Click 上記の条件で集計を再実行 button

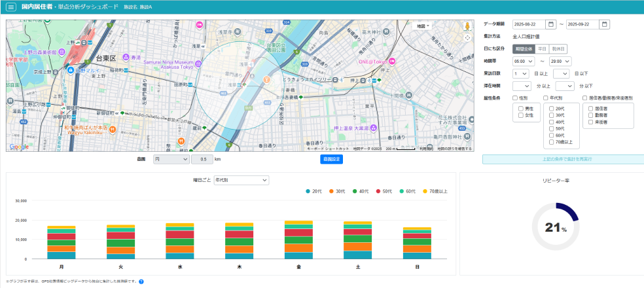pyautogui.click(x=563, y=159)
